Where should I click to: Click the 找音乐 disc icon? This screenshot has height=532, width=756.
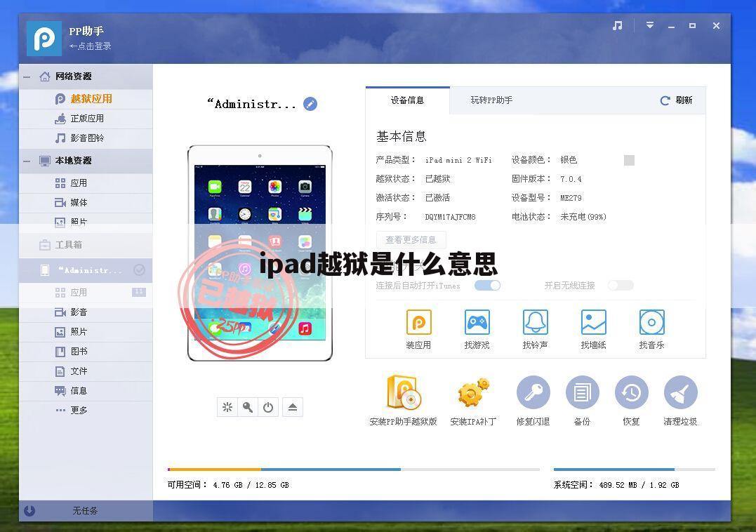click(652, 322)
